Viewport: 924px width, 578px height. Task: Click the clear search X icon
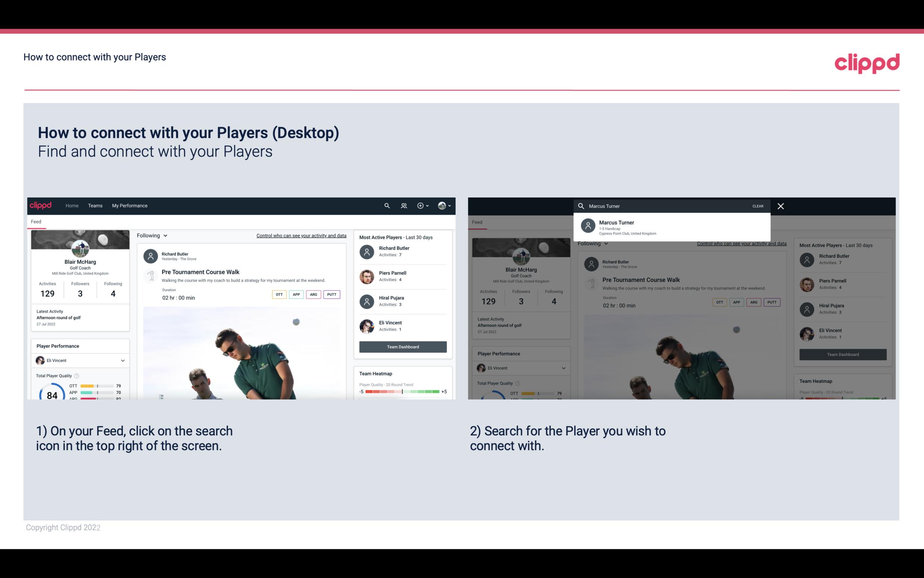[x=781, y=205]
